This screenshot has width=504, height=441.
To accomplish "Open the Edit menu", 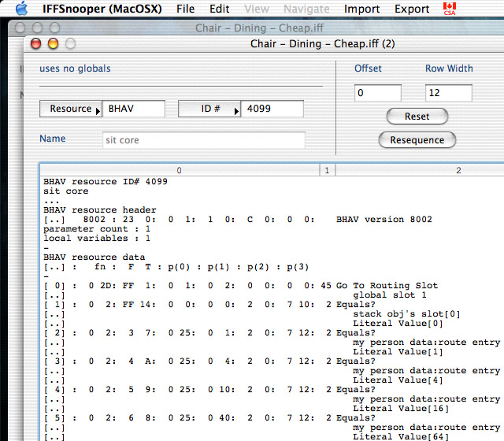I will pyautogui.click(x=220, y=9).
